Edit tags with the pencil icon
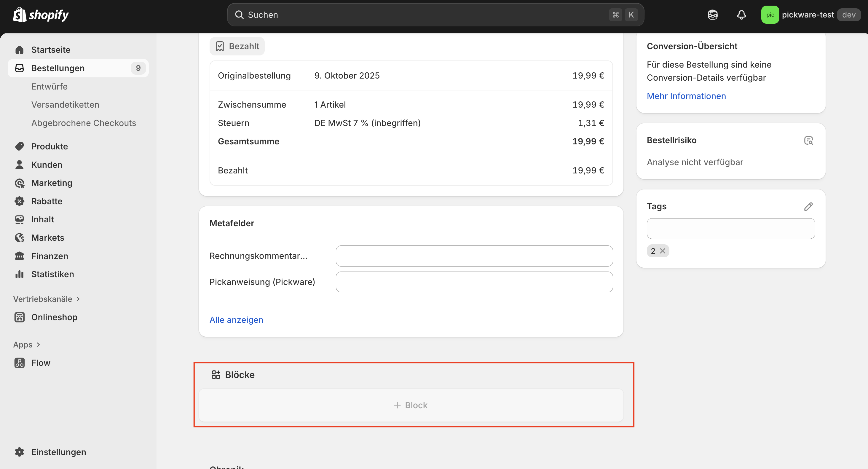The image size is (868, 469). pos(808,206)
